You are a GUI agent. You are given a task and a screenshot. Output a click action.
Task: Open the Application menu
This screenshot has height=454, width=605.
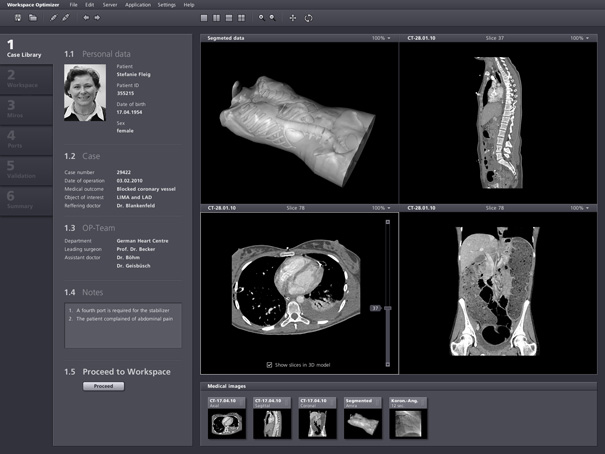point(138,5)
